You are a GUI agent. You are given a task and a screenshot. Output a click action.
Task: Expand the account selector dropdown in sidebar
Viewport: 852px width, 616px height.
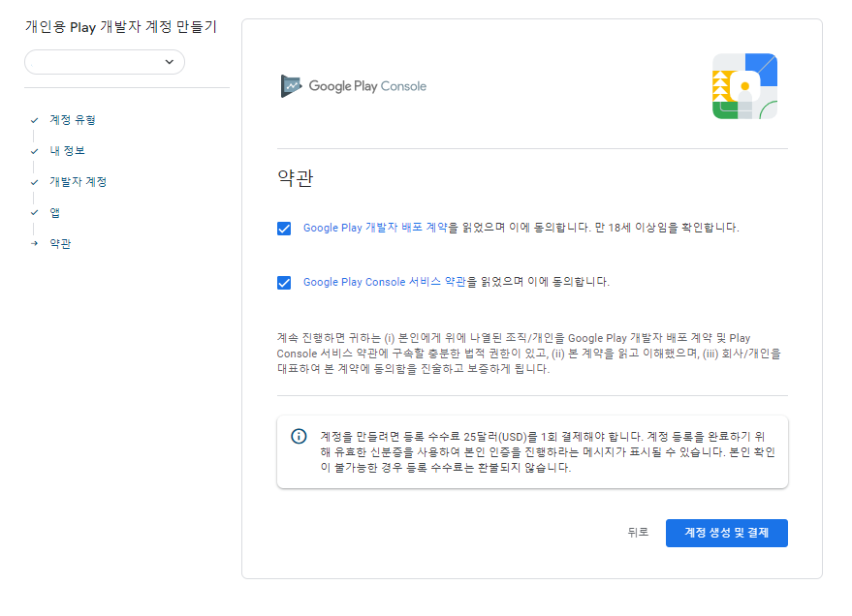(x=105, y=62)
